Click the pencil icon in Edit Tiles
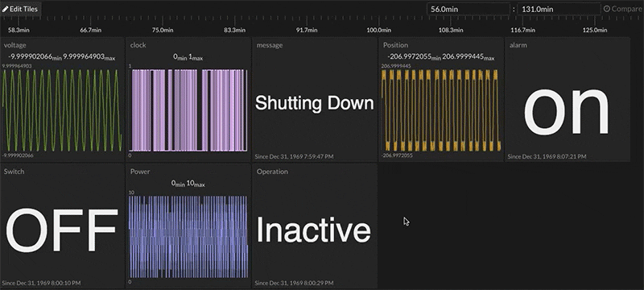 pyautogui.click(x=6, y=9)
